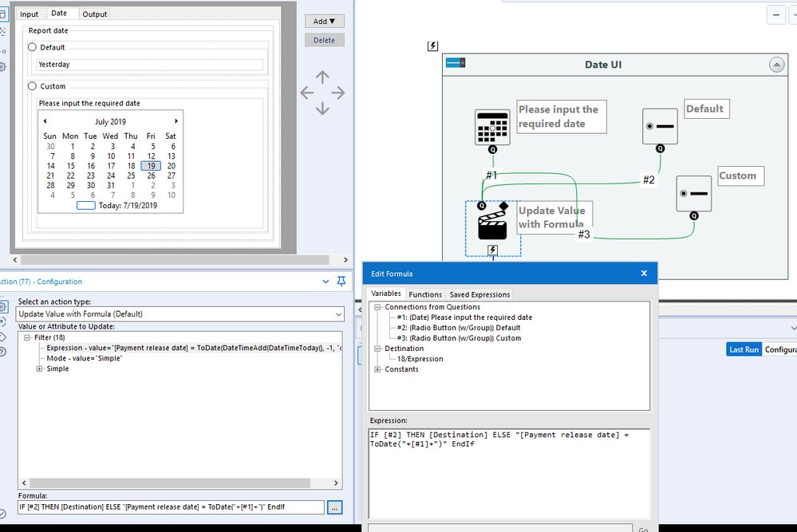This screenshot has height=532, width=797.
Task: Select the 18/Expression destination item
Action: [x=420, y=359]
